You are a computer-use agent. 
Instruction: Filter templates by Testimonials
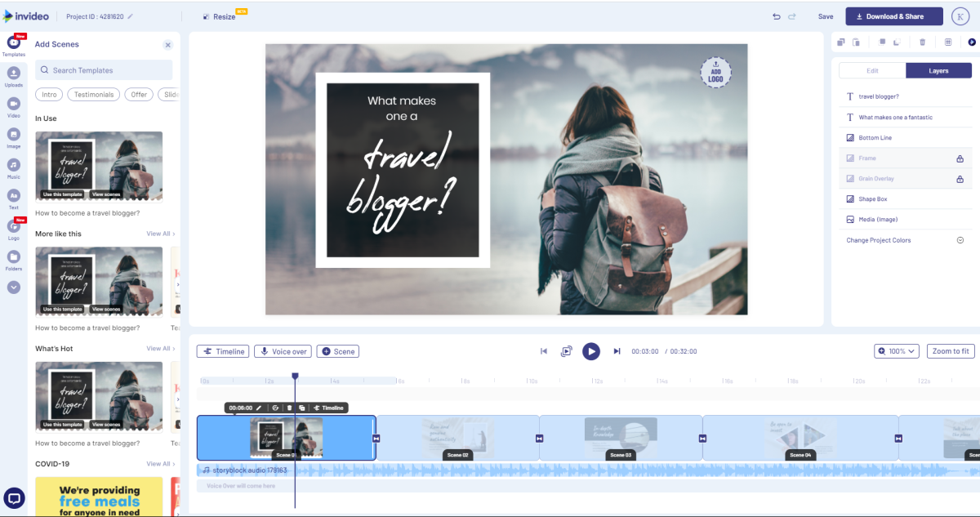pos(94,95)
